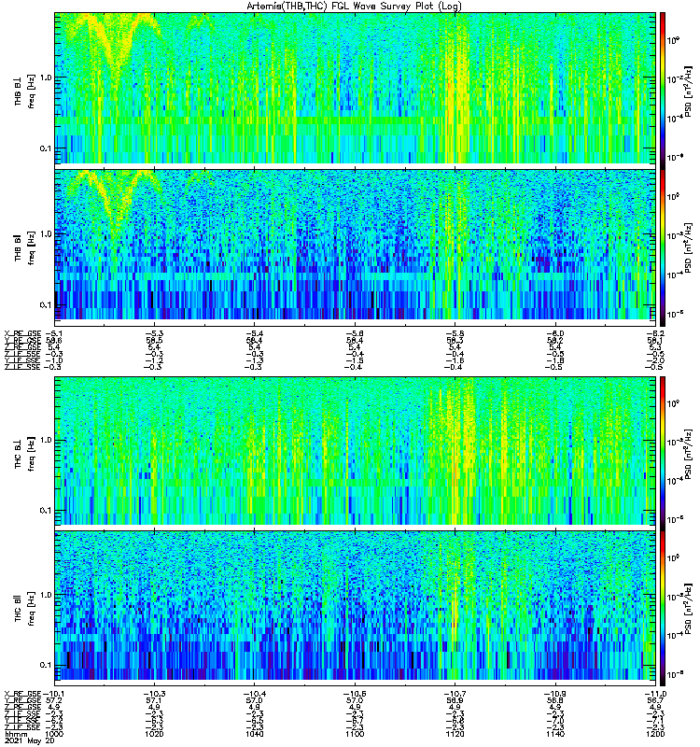Viewport: 700px width, 747px height.
Task: Click the THC X_RE_GSE value '-10.3'
Action: coord(153,694)
